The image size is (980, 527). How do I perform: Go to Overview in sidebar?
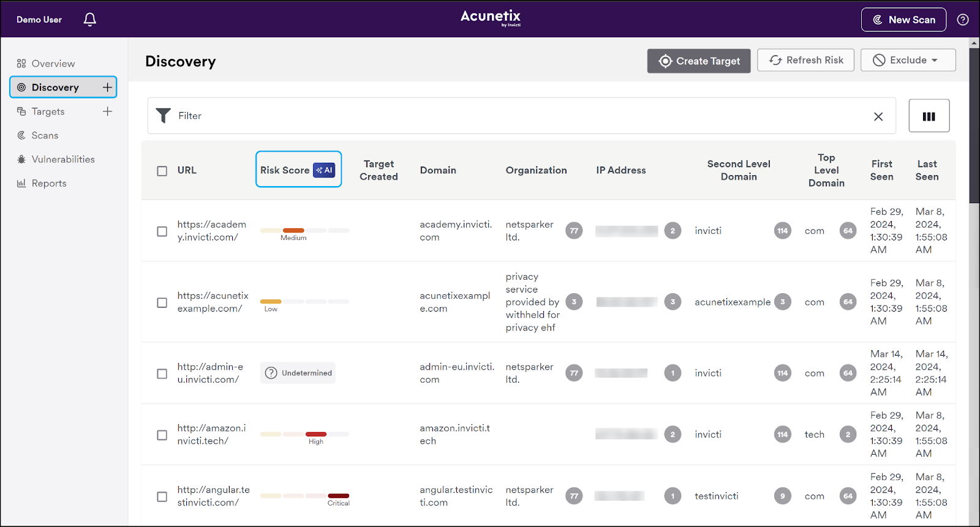[53, 64]
